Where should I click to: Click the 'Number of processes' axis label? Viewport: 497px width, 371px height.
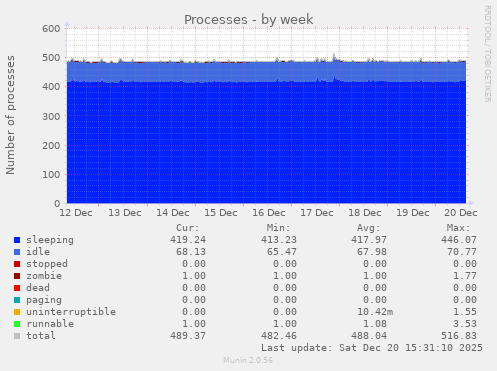(10, 115)
